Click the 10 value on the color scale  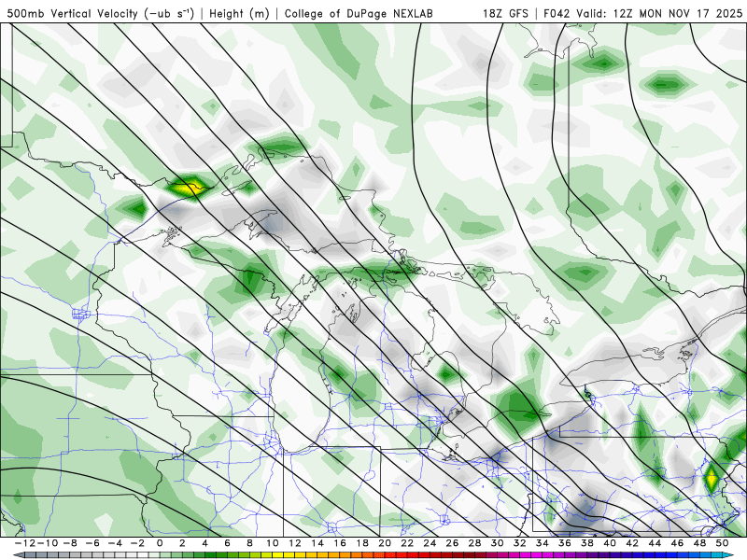click(x=273, y=543)
